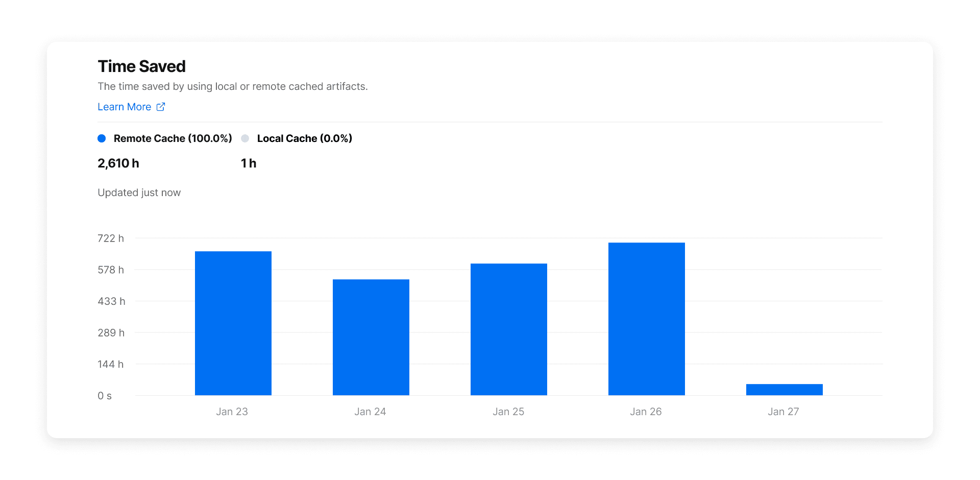This screenshot has height=480, width=980.
Task: Select the Jan 25 bar
Action: click(508, 329)
